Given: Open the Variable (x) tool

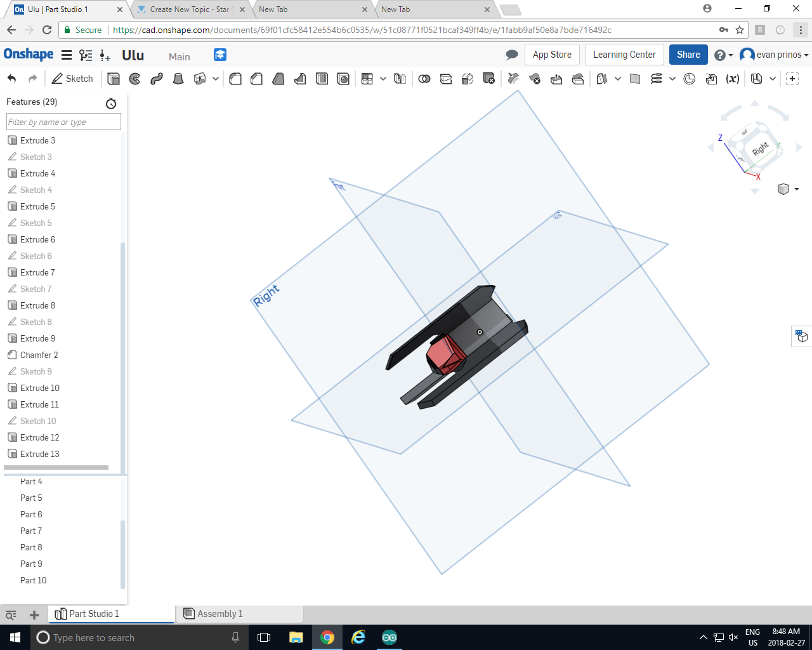Looking at the screenshot, I should point(733,79).
